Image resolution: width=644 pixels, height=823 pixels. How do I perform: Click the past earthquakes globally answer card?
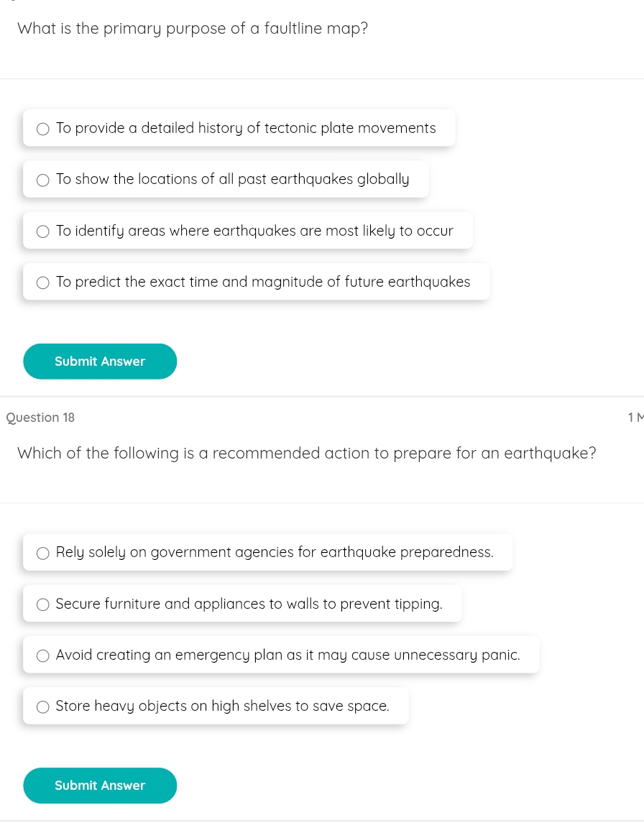point(226,180)
